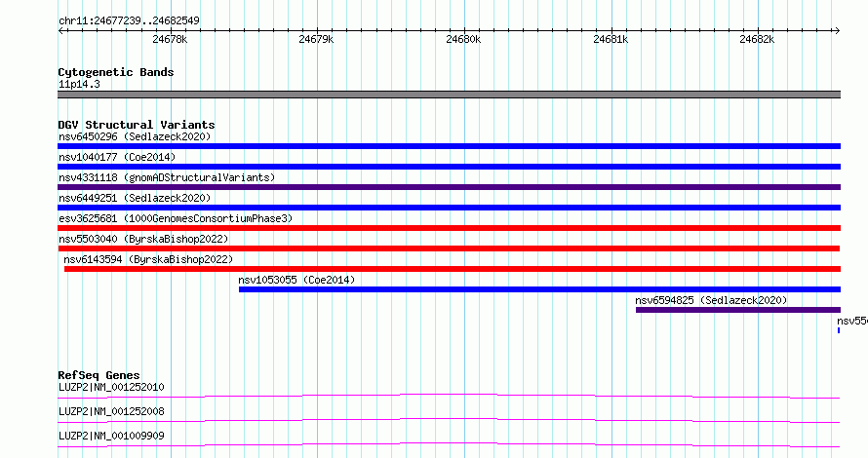This screenshot has width=868, height=458.
Task: Open the LUZP2|NM_001252008 transcript label
Action: 111,411
